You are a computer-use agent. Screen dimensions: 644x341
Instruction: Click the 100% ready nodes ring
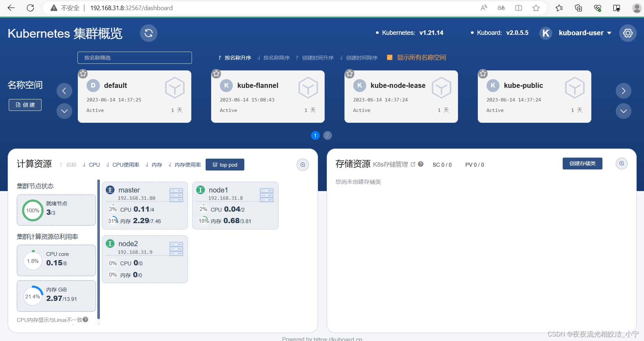[33, 210]
